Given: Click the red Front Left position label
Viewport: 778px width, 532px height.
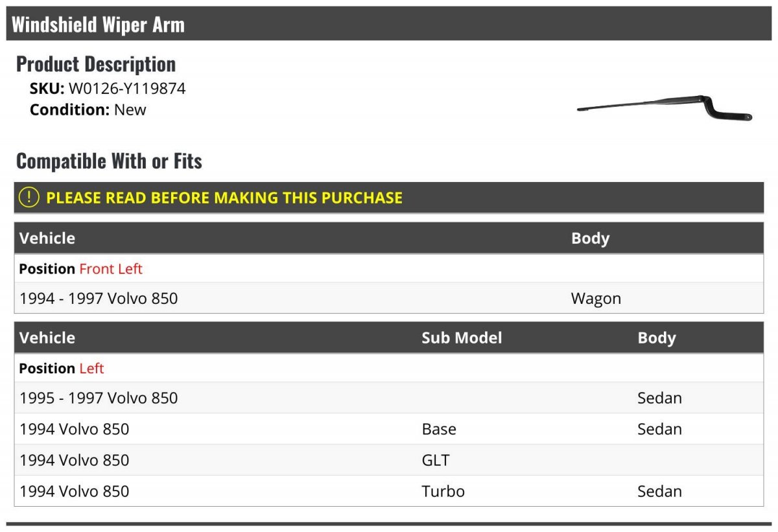Looking at the screenshot, I should pos(111,269).
